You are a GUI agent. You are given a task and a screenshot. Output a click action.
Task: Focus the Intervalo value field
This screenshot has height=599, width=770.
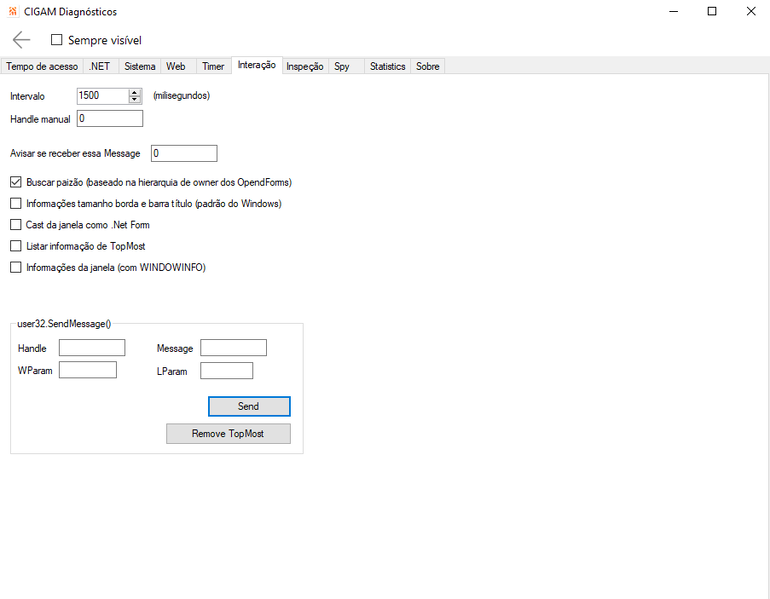[x=103, y=96]
